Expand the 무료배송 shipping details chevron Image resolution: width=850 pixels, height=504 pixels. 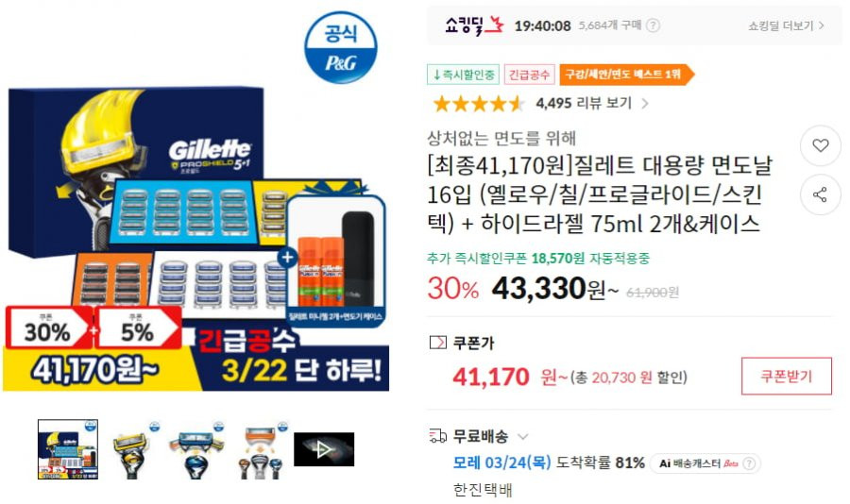tap(523, 436)
